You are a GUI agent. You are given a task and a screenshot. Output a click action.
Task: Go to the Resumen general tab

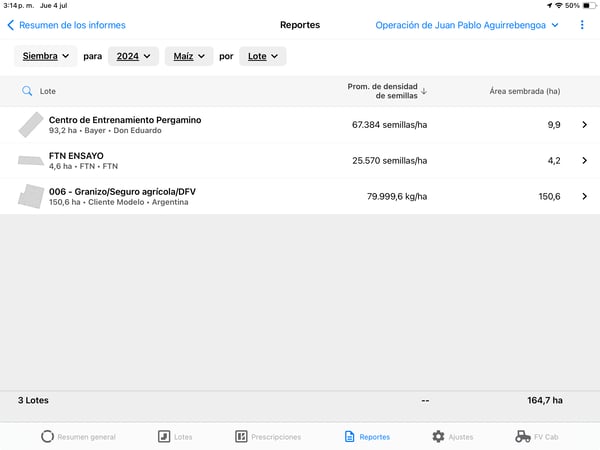coord(78,437)
